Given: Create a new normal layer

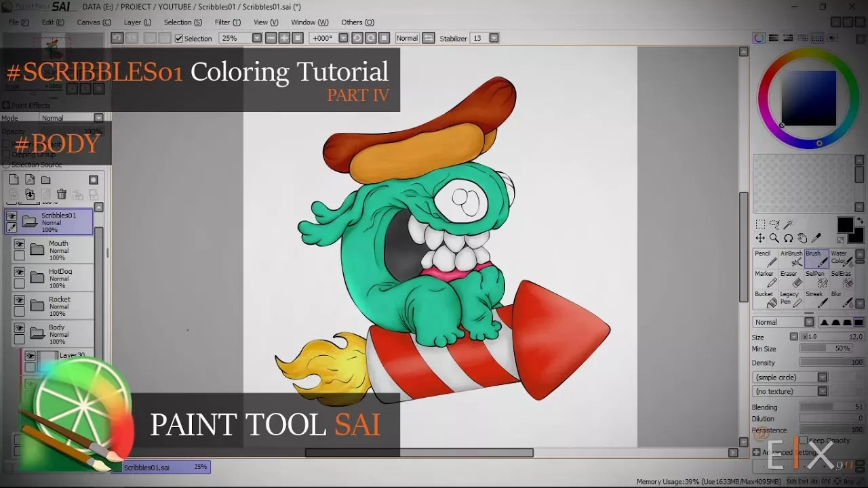Looking at the screenshot, I should coord(14,180).
